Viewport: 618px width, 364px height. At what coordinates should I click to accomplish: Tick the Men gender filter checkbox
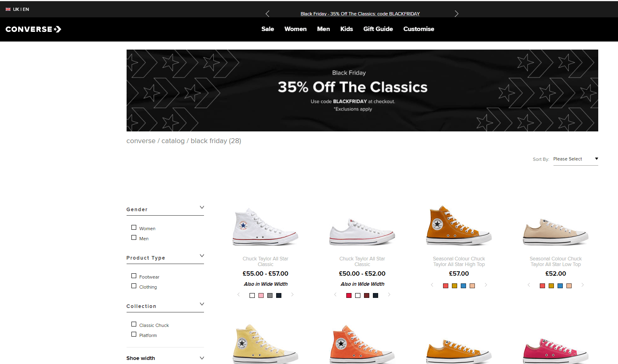(134, 237)
